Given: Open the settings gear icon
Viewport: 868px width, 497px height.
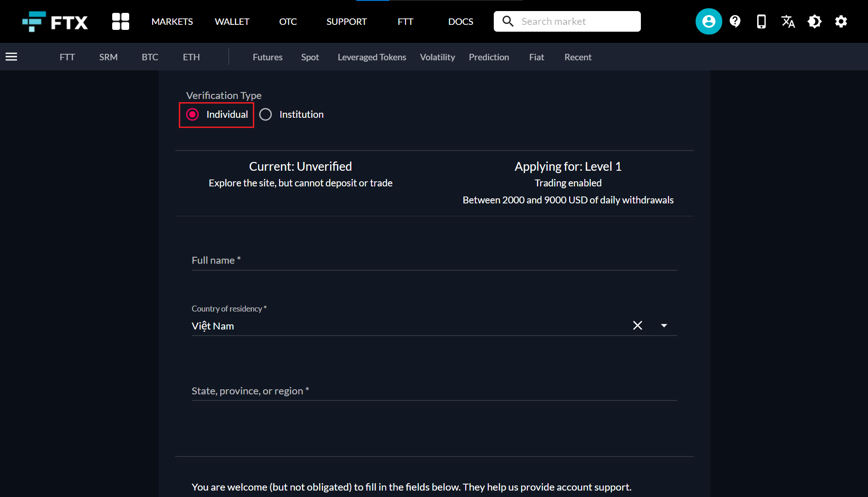Looking at the screenshot, I should pyautogui.click(x=841, y=22).
